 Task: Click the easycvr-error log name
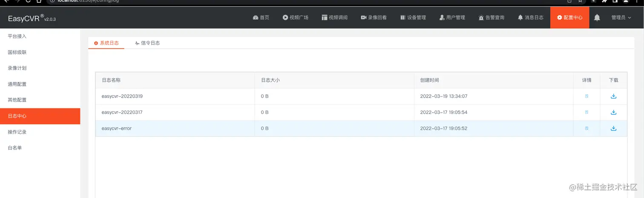[x=117, y=128]
